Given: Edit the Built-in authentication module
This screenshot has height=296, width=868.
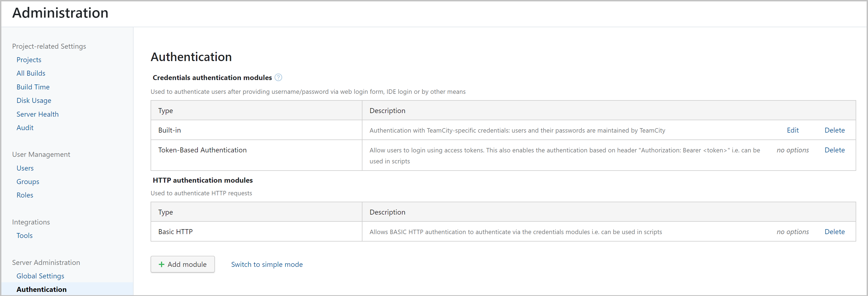Looking at the screenshot, I should (x=792, y=130).
